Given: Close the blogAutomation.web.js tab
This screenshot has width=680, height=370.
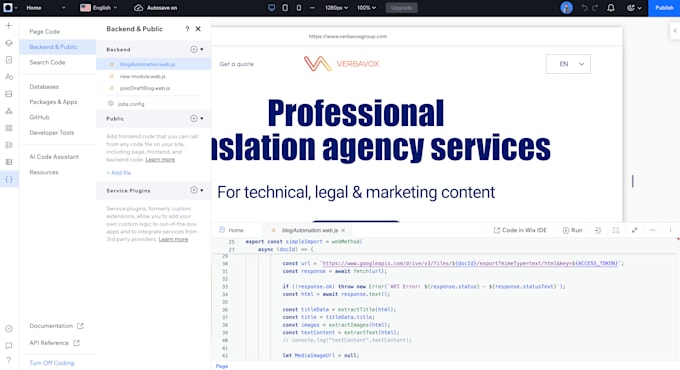Looking at the screenshot, I should 343,230.
